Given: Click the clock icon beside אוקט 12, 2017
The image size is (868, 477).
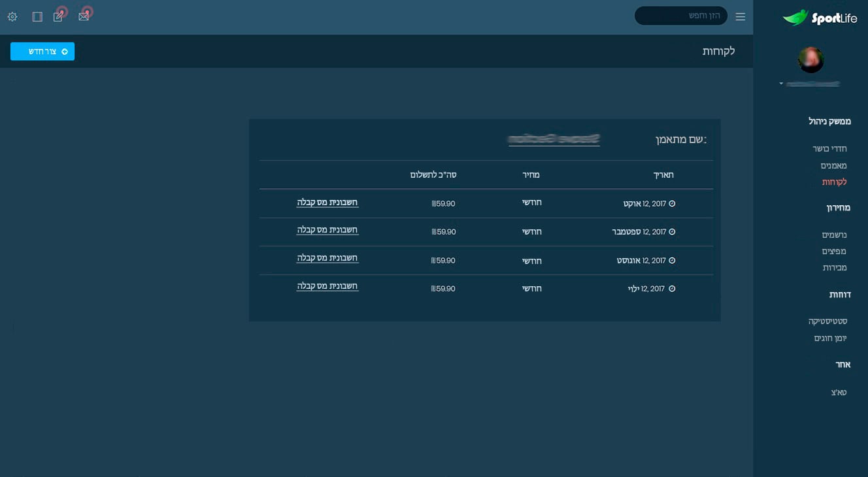Looking at the screenshot, I should click(672, 204).
